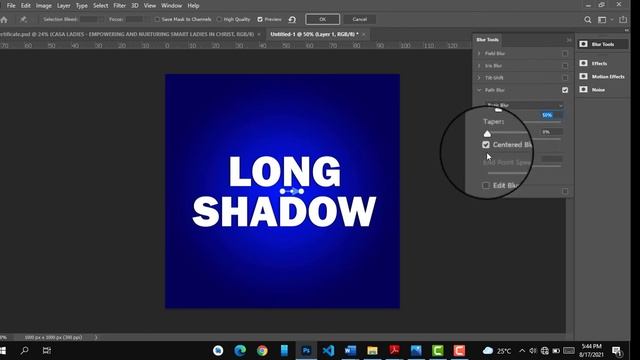
Task: Click the weather cloud icon in taskbar
Action: tap(488, 350)
